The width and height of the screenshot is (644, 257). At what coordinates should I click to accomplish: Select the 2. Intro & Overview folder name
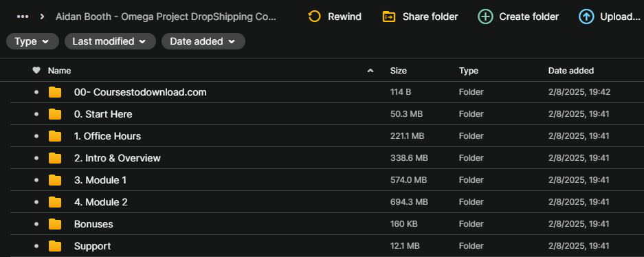(x=118, y=158)
